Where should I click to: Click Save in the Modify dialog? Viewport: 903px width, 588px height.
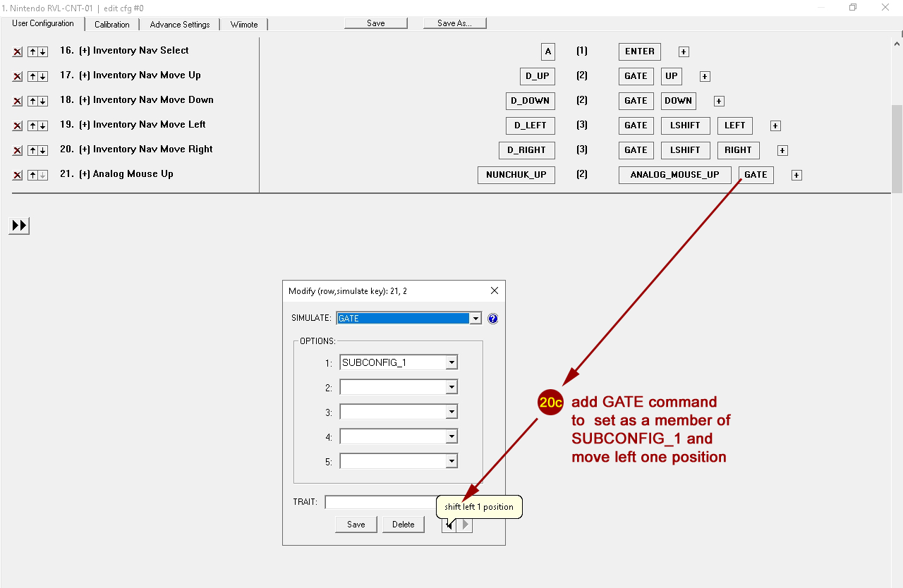pyautogui.click(x=356, y=525)
